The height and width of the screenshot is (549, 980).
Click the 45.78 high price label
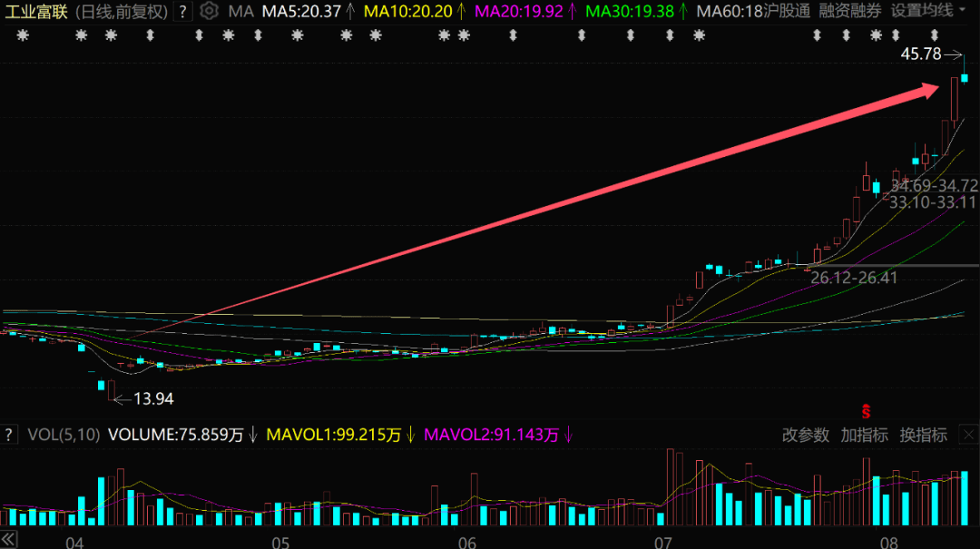(x=920, y=54)
